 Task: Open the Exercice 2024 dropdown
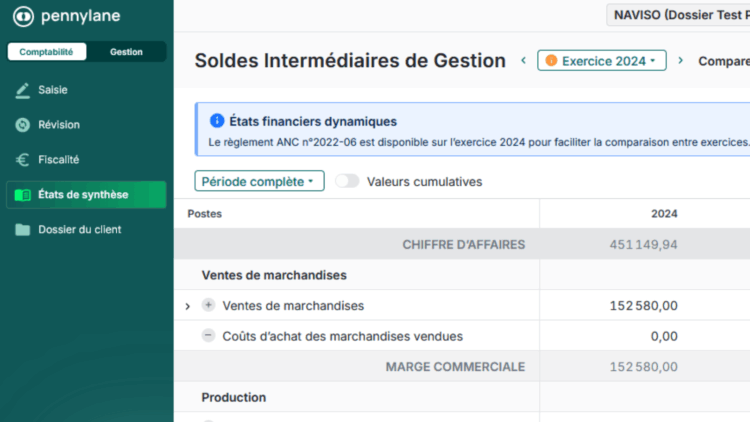(x=602, y=61)
